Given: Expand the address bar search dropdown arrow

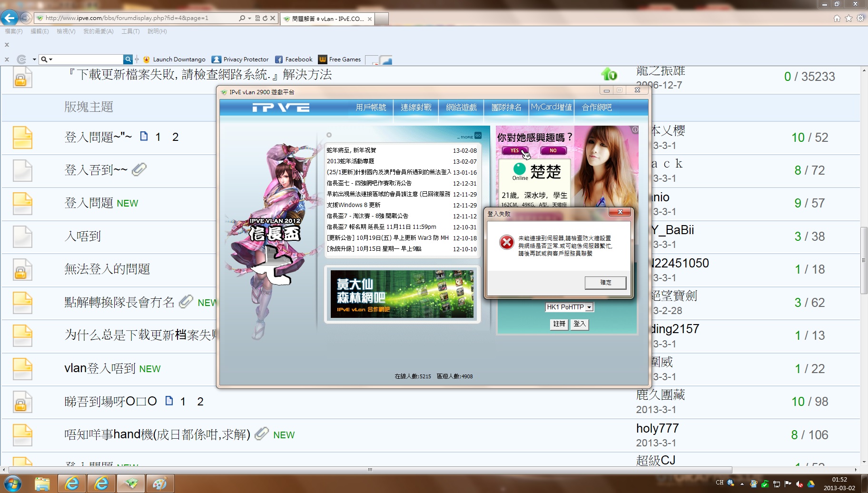Looking at the screenshot, I should (249, 18).
